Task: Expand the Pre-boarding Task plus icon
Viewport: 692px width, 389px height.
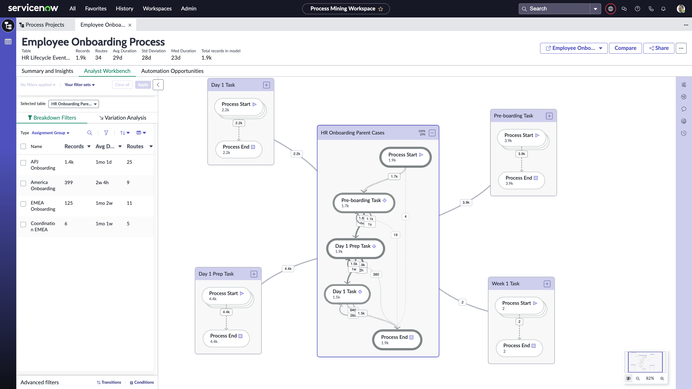Action: (x=549, y=116)
